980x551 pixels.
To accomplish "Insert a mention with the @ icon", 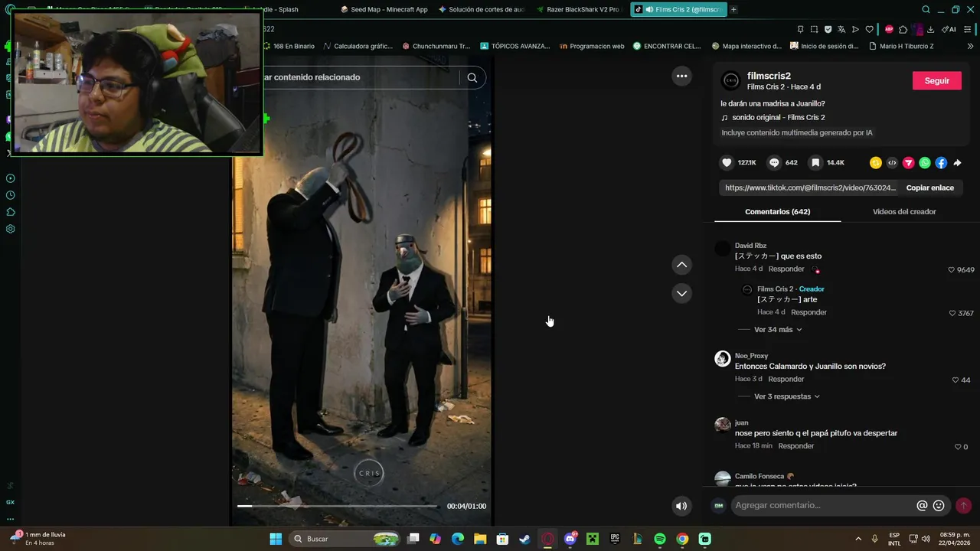I will 922,505.
